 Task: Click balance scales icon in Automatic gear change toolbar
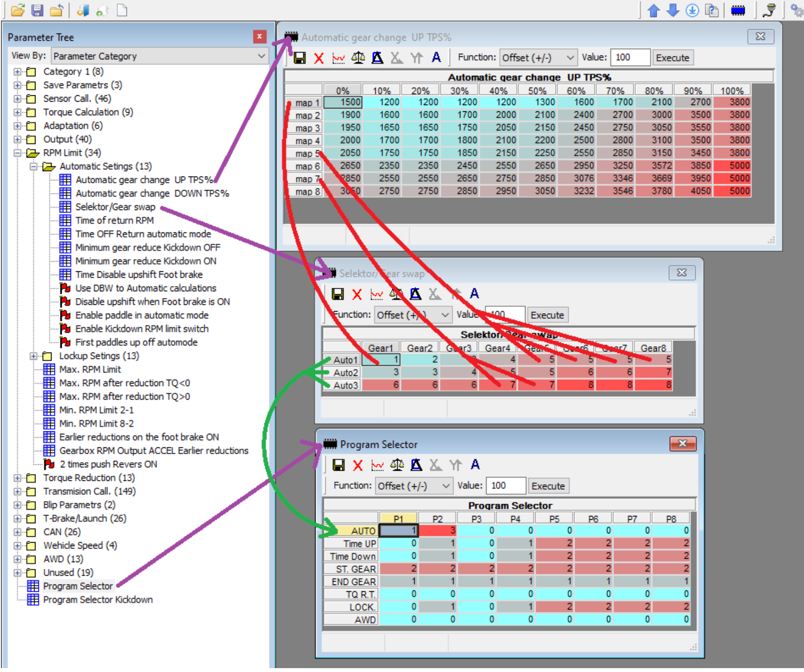pos(358,58)
